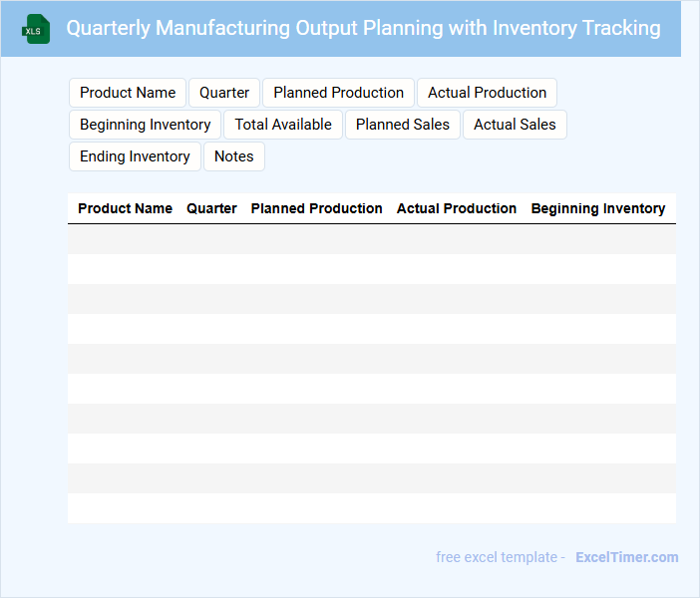700x598 pixels.
Task: Click the Actual Sales tag
Action: click(x=515, y=125)
